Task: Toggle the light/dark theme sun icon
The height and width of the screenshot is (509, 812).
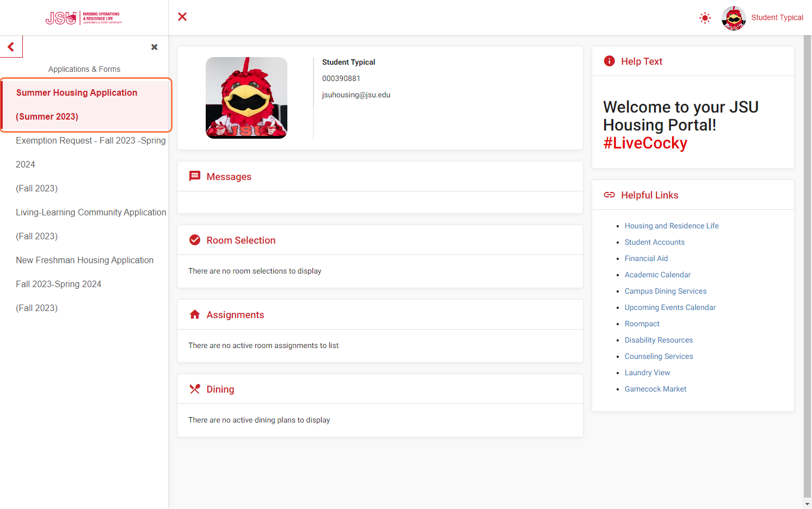Action: [705, 18]
